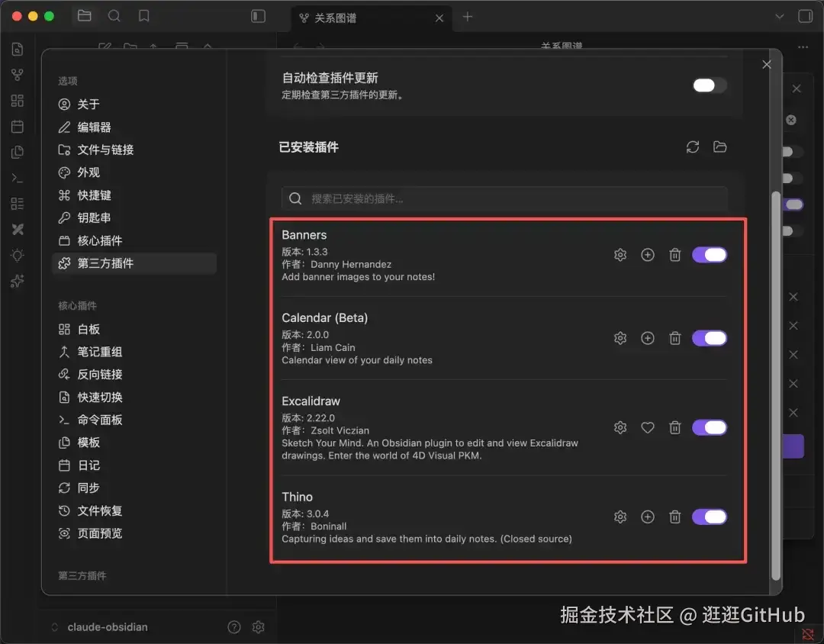Open 编辑器 settings section
Image resolution: width=824 pixels, height=644 pixels.
(x=134, y=127)
